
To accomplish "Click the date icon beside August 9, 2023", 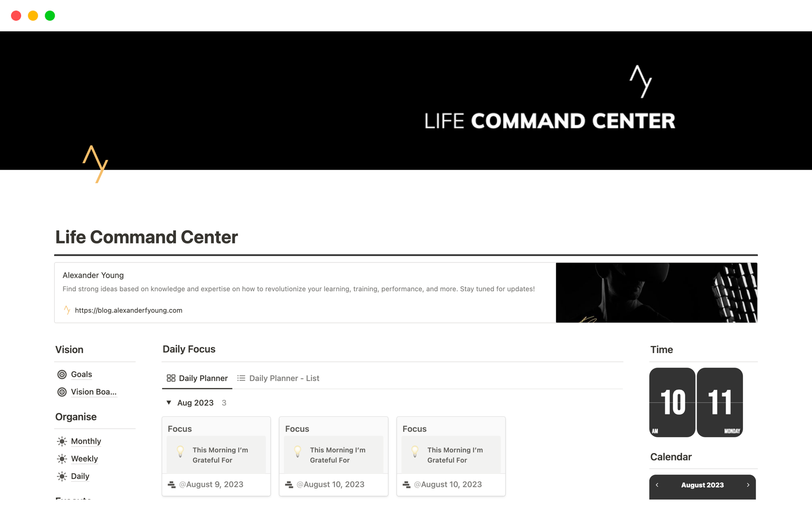I will (x=172, y=485).
